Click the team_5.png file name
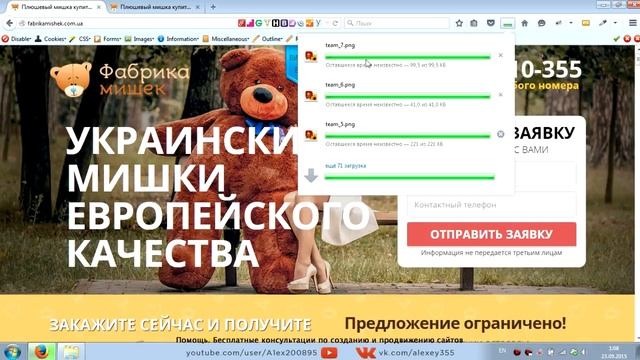 (x=340, y=124)
